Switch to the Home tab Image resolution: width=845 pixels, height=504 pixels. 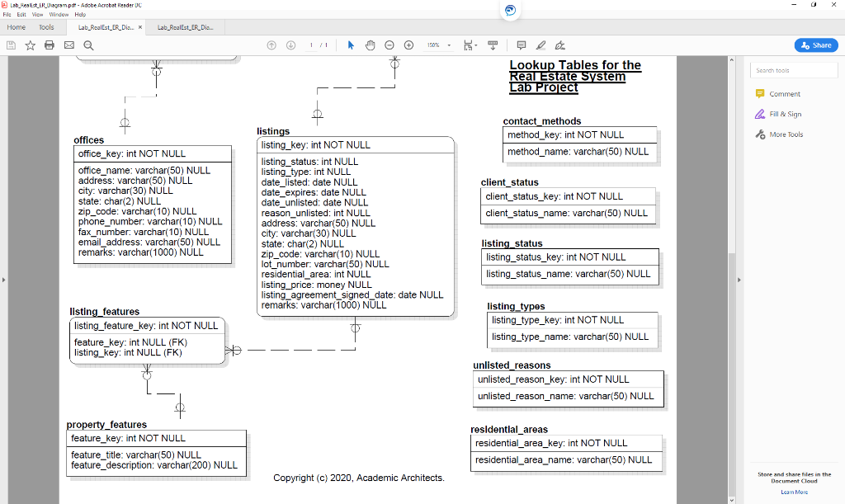[16, 26]
